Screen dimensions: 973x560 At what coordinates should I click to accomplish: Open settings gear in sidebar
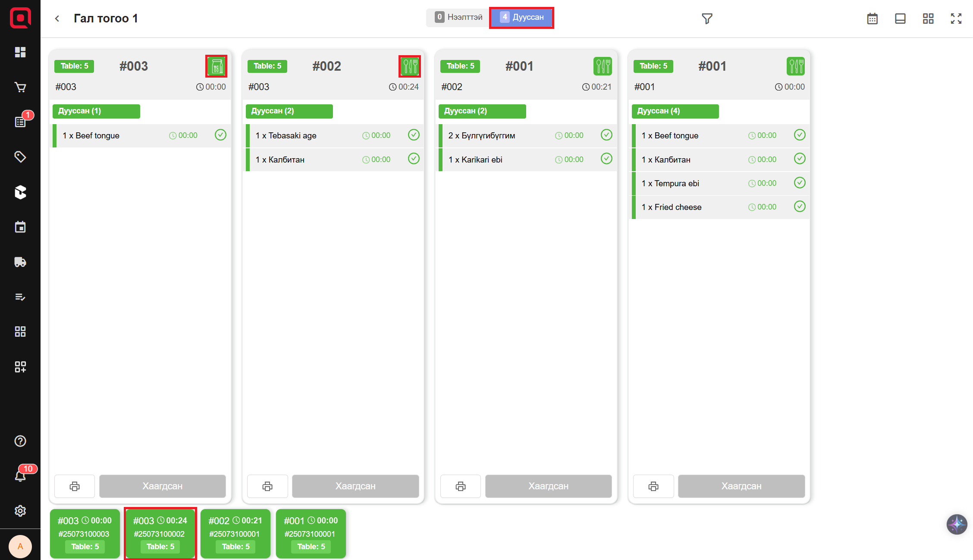[20, 511]
